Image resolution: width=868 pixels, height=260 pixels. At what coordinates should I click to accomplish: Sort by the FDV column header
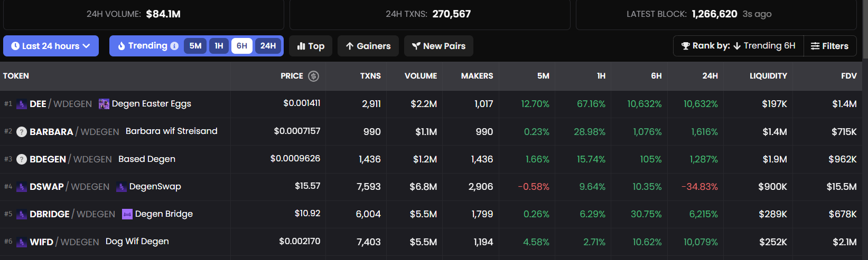click(x=849, y=76)
